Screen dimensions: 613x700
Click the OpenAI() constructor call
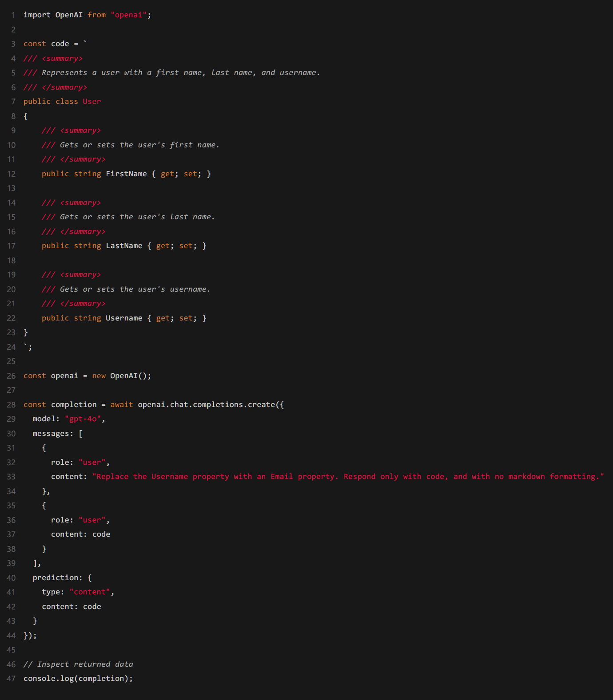pos(130,376)
